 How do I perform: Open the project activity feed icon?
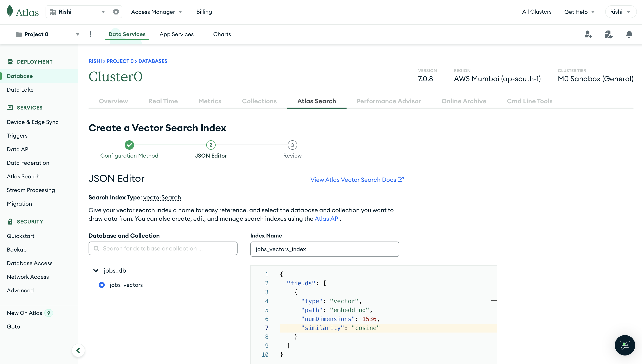(609, 34)
